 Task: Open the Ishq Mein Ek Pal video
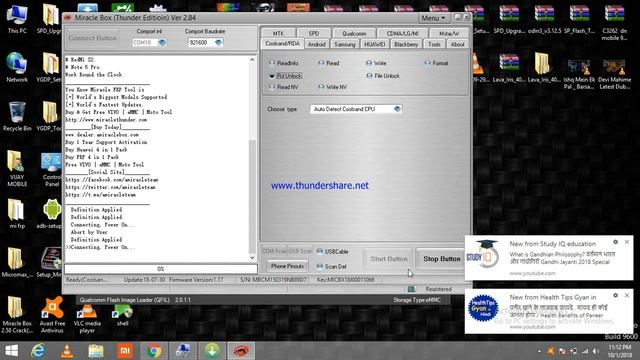coord(579,73)
